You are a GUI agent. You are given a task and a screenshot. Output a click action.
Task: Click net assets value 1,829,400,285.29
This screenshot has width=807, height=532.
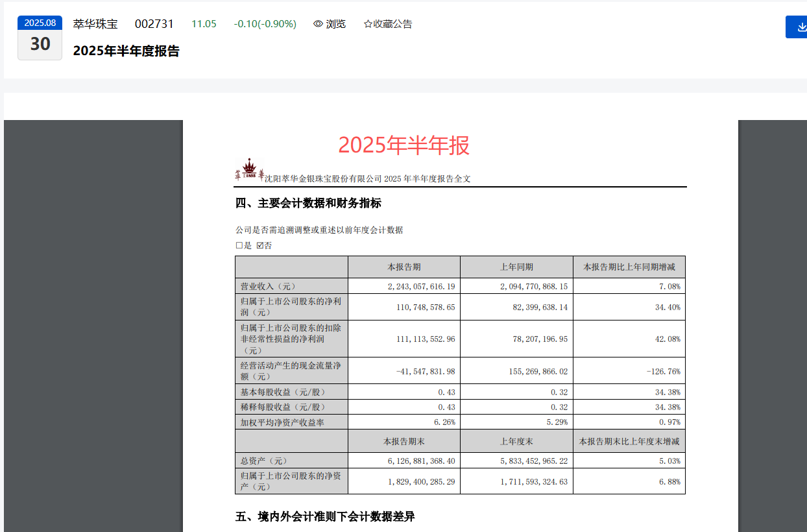(422, 482)
